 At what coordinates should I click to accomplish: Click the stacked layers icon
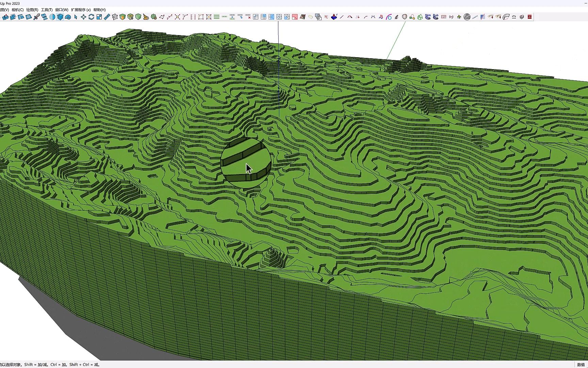pyautogui.click(x=522, y=17)
